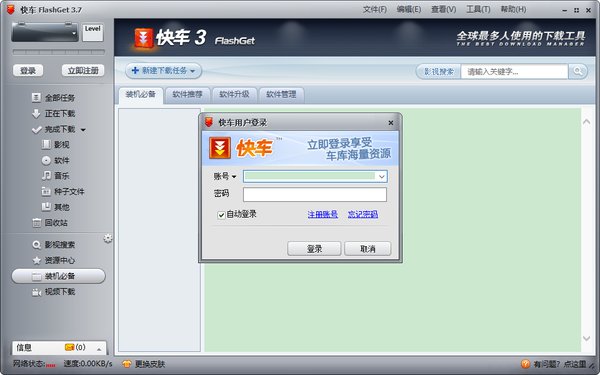Open the 忘记密码 link
Image resolution: width=600 pixels, height=375 pixels.
coord(363,215)
